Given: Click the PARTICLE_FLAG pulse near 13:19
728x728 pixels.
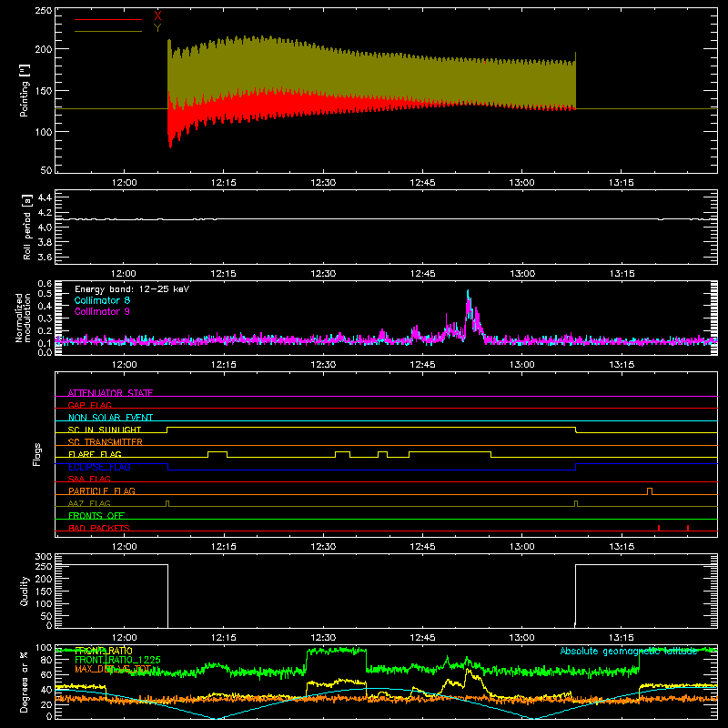Looking at the screenshot, I should pyautogui.click(x=650, y=491).
